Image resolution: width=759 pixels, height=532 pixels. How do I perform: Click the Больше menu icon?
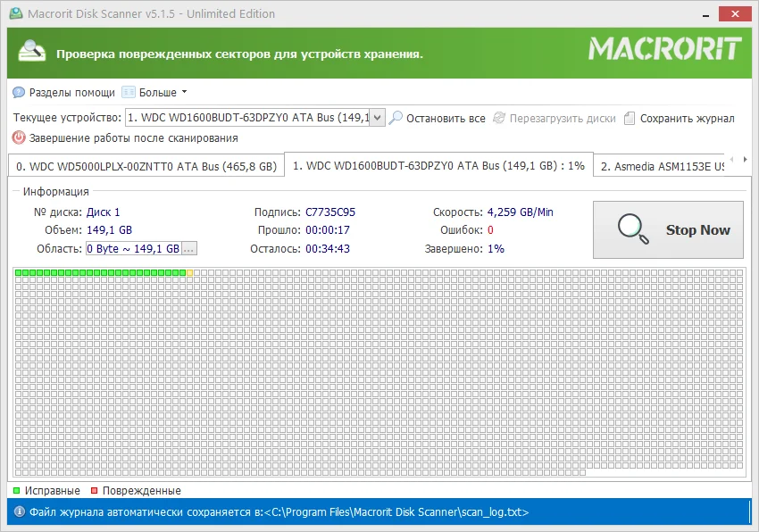coord(129,93)
